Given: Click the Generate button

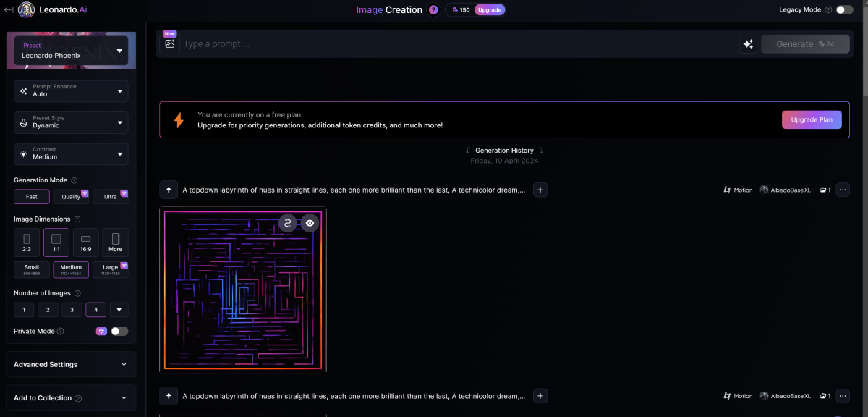Looking at the screenshot, I should pyautogui.click(x=804, y=44).
